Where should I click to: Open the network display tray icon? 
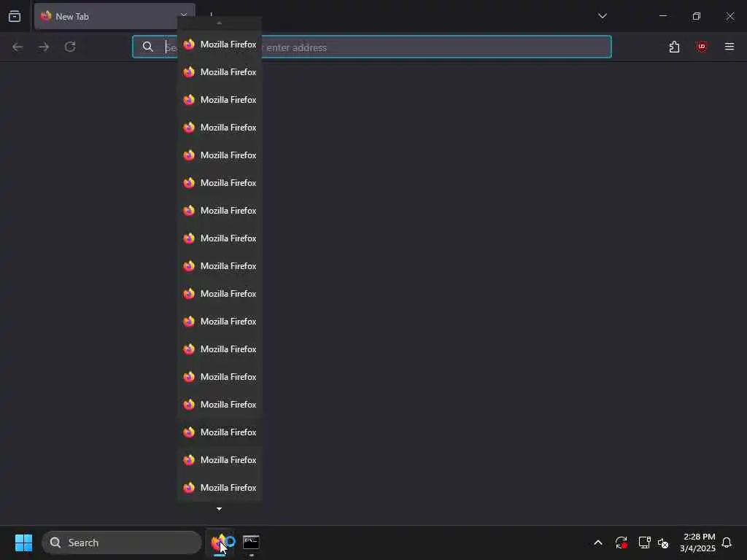point(644,542)
